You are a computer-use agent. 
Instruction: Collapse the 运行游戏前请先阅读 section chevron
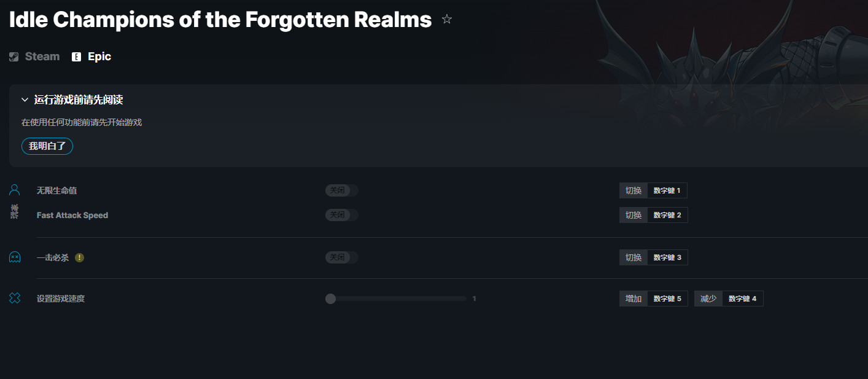tap(25, 100)
